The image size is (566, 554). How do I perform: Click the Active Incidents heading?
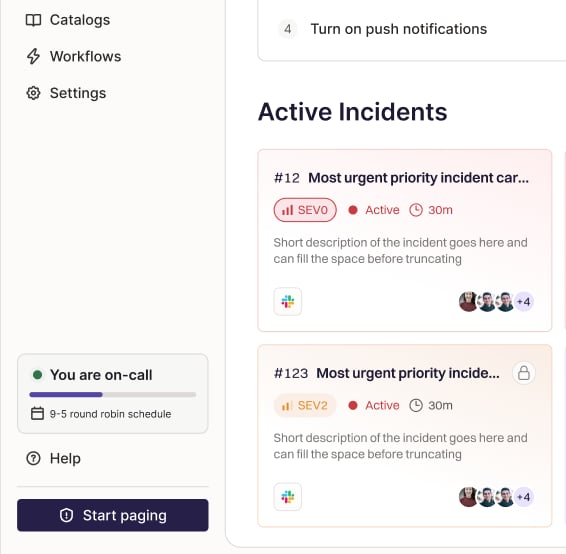353,112
